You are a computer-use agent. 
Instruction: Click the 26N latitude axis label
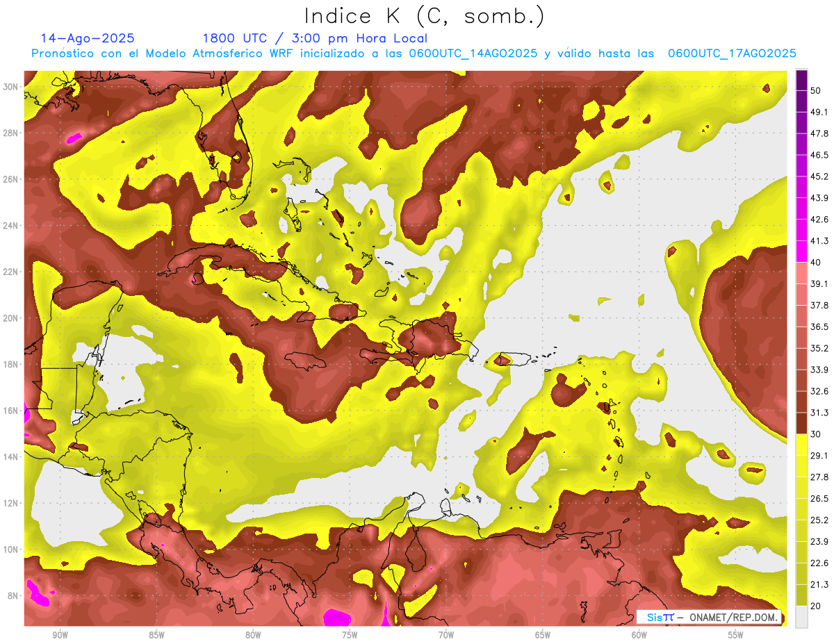coord(12,179)
